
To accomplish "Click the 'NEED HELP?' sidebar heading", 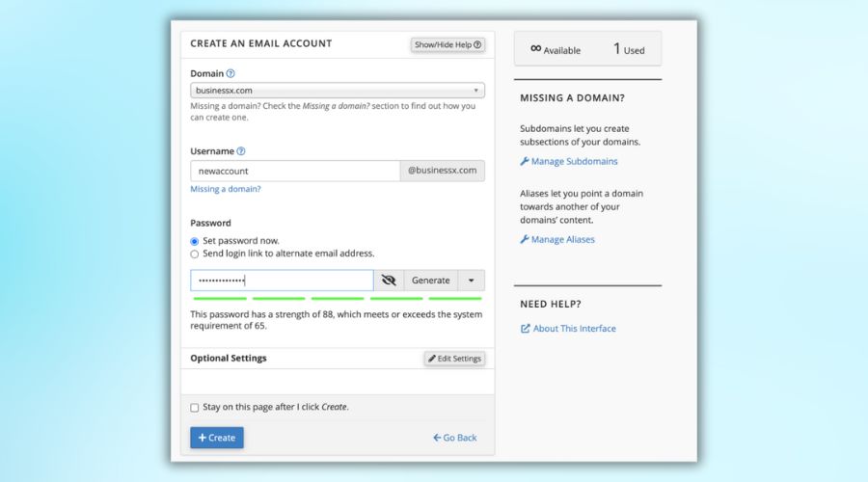I will click(551, 304).
